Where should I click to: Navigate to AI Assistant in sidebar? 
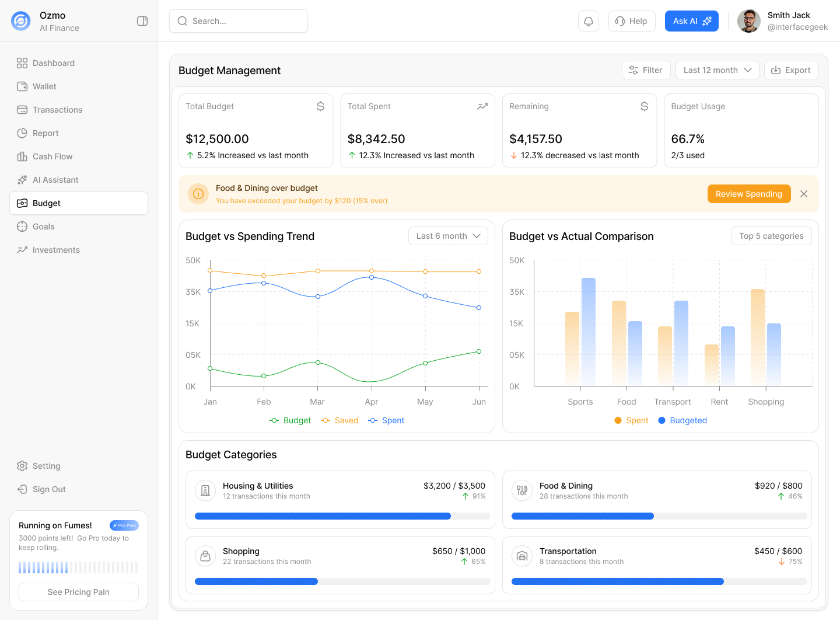coord(55,180)
